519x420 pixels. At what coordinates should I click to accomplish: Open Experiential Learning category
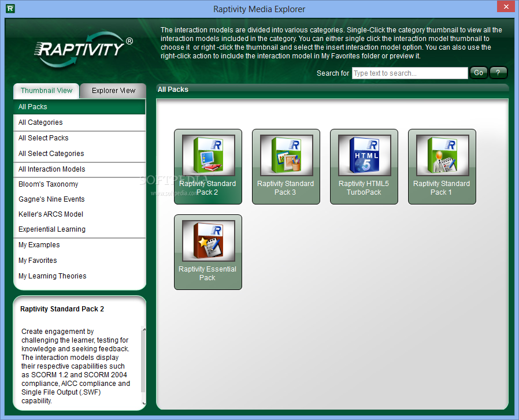(79, 229)
